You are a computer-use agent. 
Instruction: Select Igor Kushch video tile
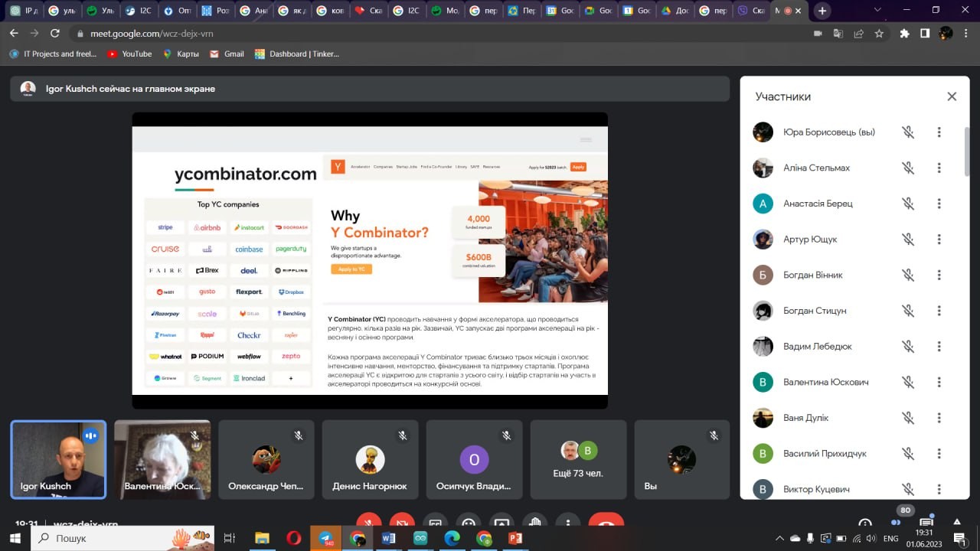(x=58, y=459)
